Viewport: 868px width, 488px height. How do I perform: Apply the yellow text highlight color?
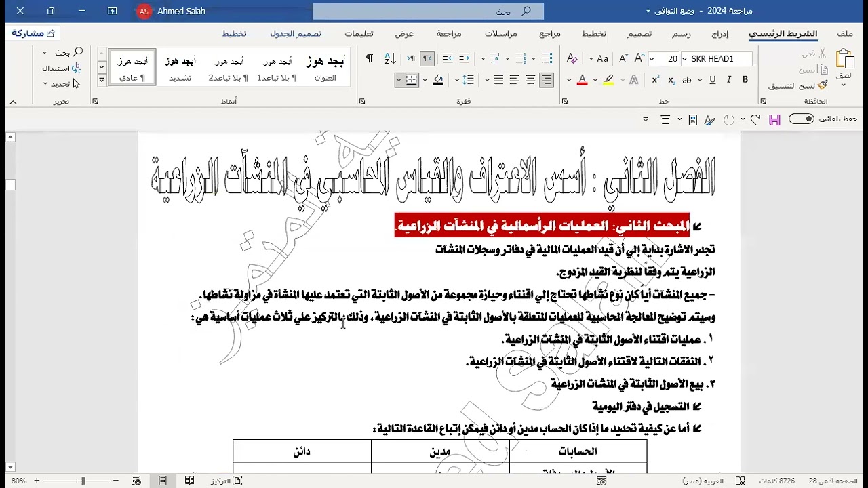608,80
